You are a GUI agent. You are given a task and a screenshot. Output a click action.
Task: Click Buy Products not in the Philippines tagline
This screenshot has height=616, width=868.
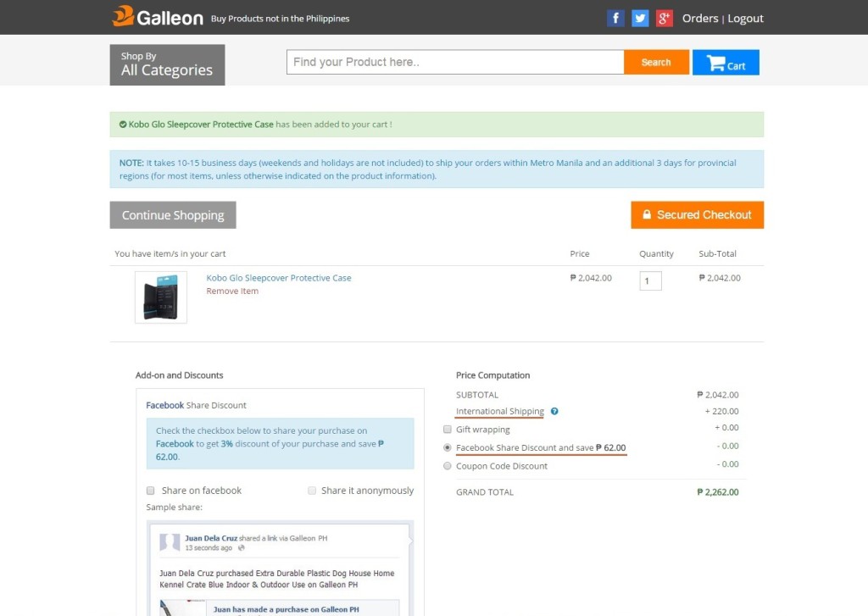(280, 19)
